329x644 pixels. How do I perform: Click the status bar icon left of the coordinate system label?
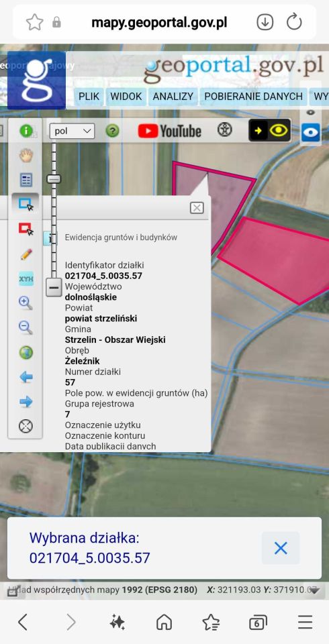12,592
